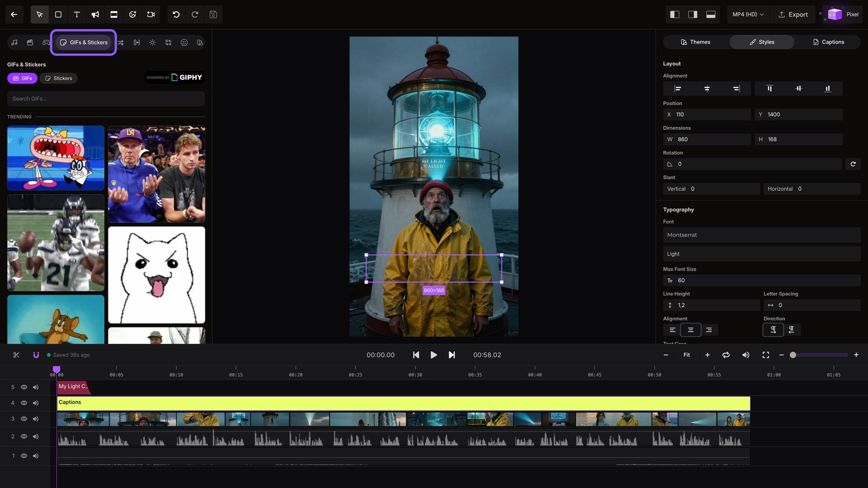Screen dimensions: 868x488
Task: Click the scissors split tool
Action: [x=16, y=355]
